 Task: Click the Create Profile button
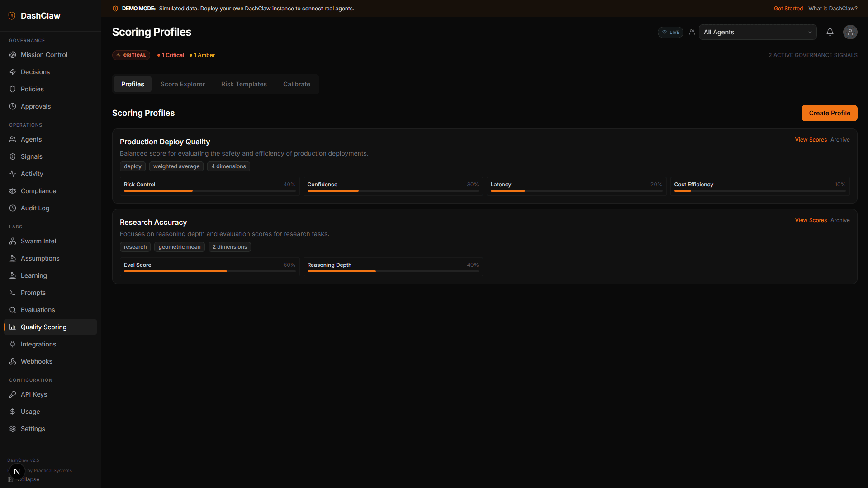pos(829,113)
